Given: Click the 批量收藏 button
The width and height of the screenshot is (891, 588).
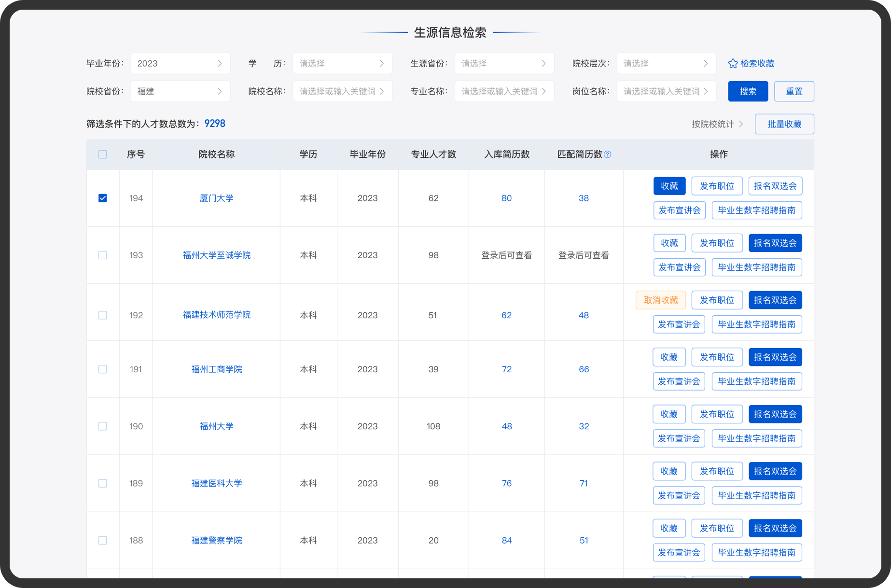Looking at the screenshot, I should [784, 124].
